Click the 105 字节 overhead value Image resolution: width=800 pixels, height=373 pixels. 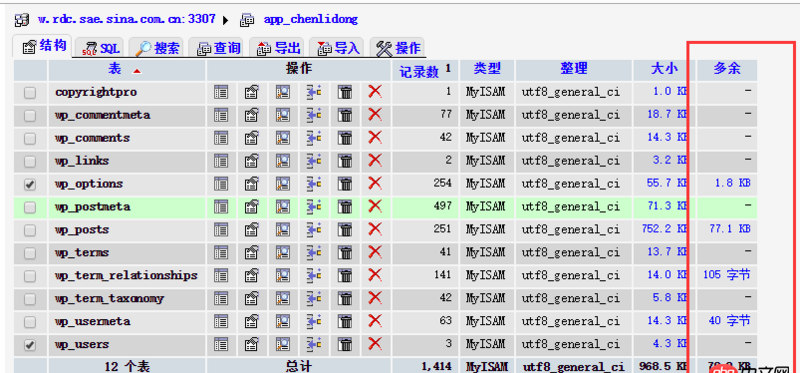(727, 275)
